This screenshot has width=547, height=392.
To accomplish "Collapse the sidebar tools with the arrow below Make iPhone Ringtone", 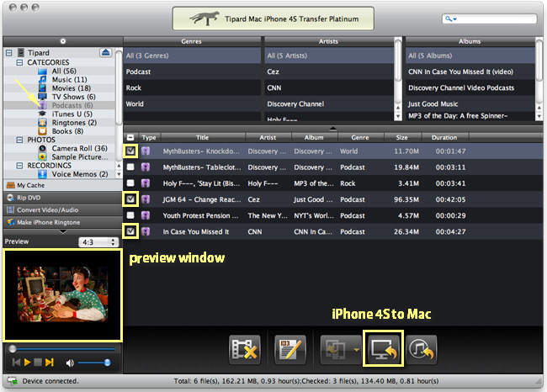I will pos(63,231).
